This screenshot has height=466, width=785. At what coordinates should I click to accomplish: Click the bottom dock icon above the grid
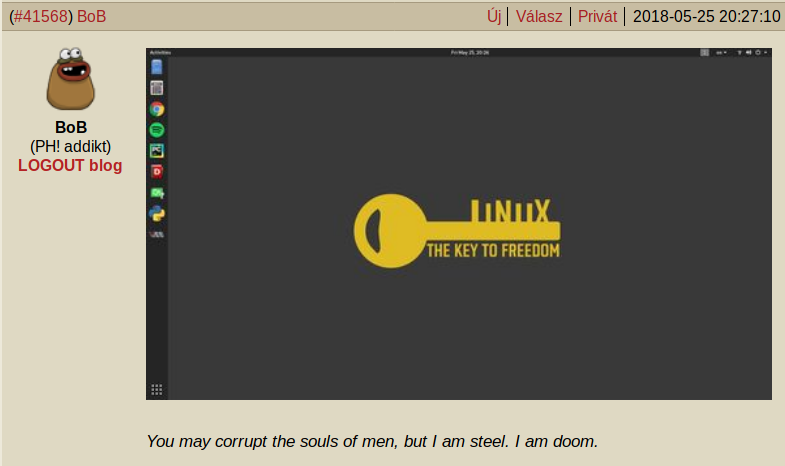[x=157, y=234]
